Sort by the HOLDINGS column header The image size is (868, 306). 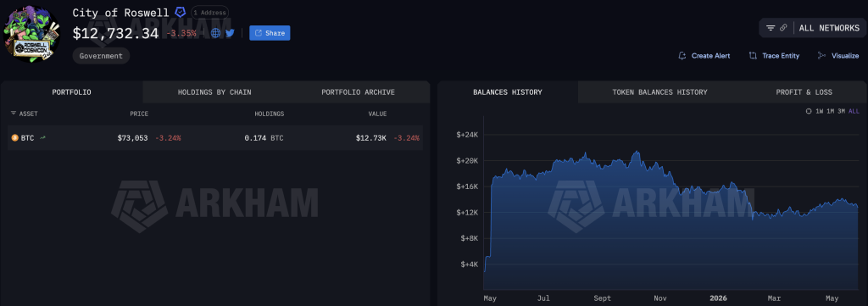click(269, 114)
